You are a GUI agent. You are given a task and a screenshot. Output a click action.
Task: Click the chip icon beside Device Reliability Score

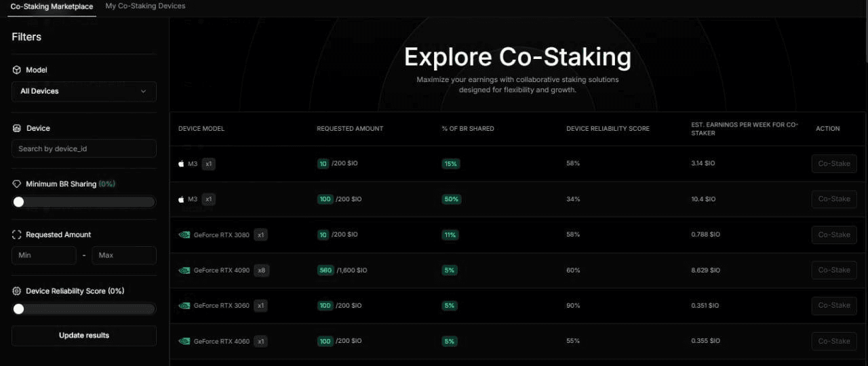click(x=17, y=291)
